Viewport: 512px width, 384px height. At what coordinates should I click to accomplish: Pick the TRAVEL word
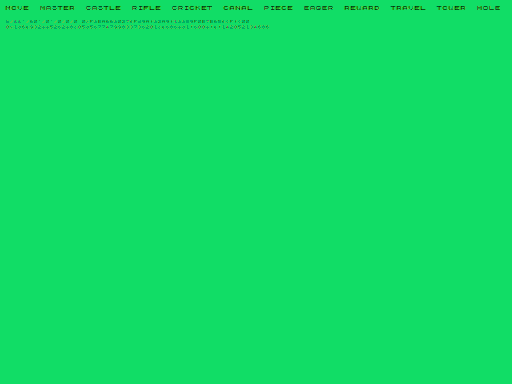click(408, 8)
